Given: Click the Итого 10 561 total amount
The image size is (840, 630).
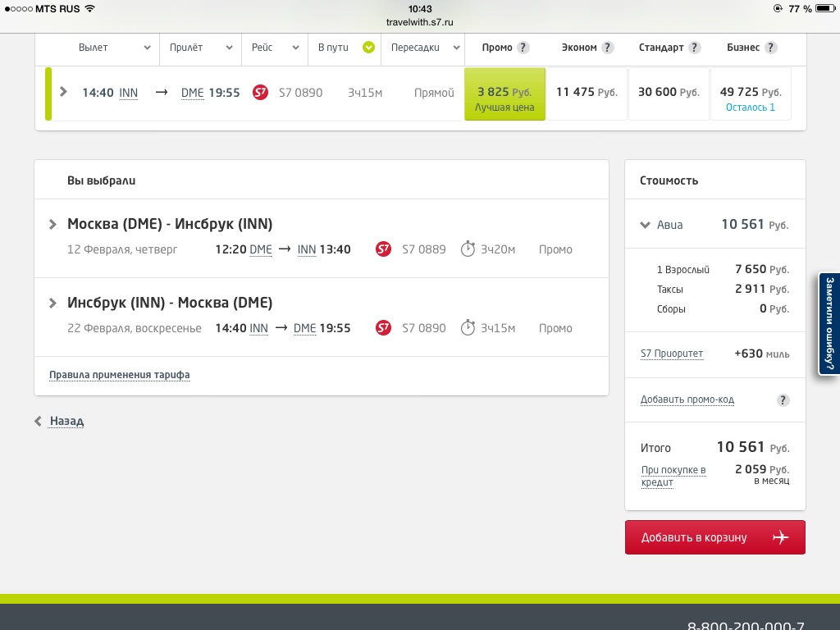Looking at the screenshot, I should (753, 447).
